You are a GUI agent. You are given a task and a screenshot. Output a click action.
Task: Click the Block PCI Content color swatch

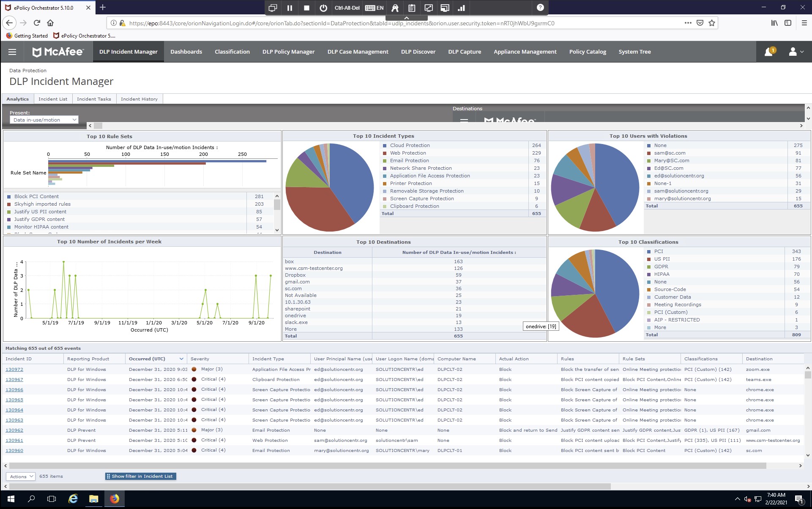point(9,197)
